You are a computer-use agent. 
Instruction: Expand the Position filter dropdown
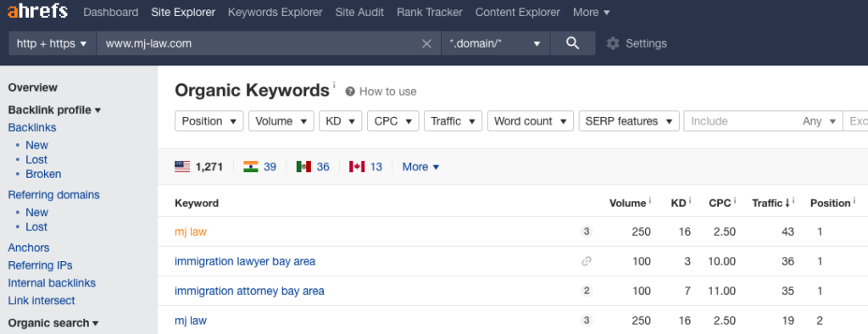pyautogui.click(x=209, y=121)
